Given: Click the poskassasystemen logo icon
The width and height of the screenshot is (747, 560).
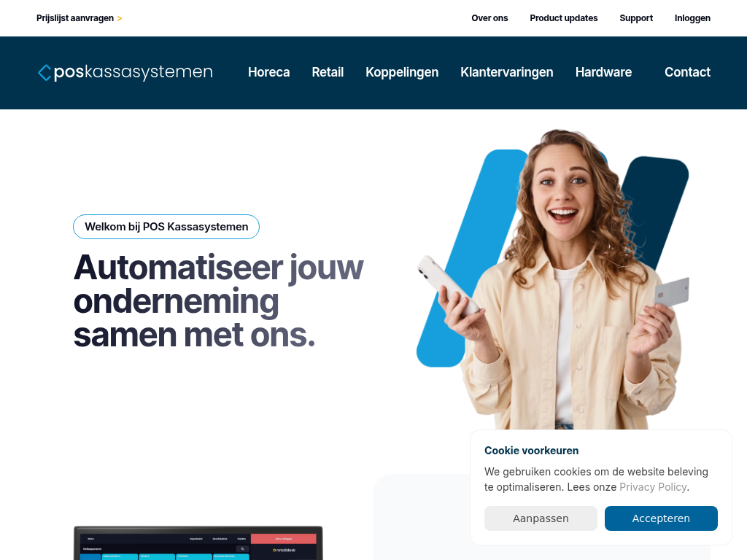Looking at the screenshot, I should coord(44,72).
